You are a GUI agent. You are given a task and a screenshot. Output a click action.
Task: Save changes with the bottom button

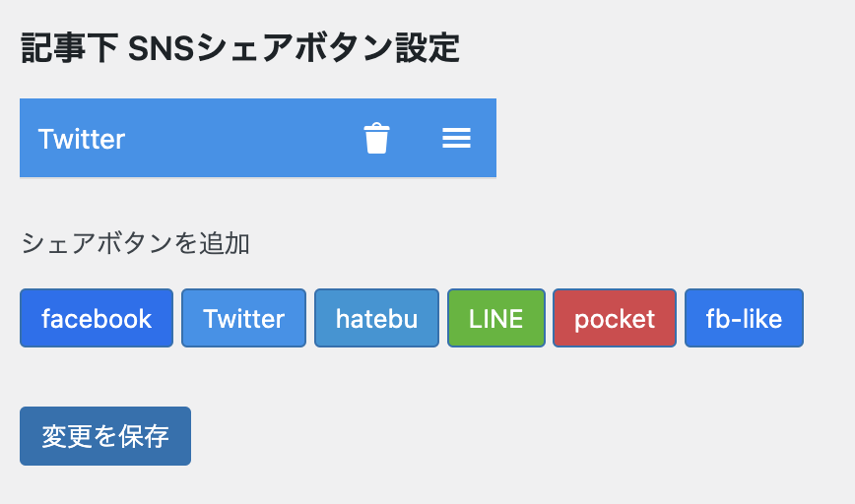pyautogui.click(x=105, y=436)
